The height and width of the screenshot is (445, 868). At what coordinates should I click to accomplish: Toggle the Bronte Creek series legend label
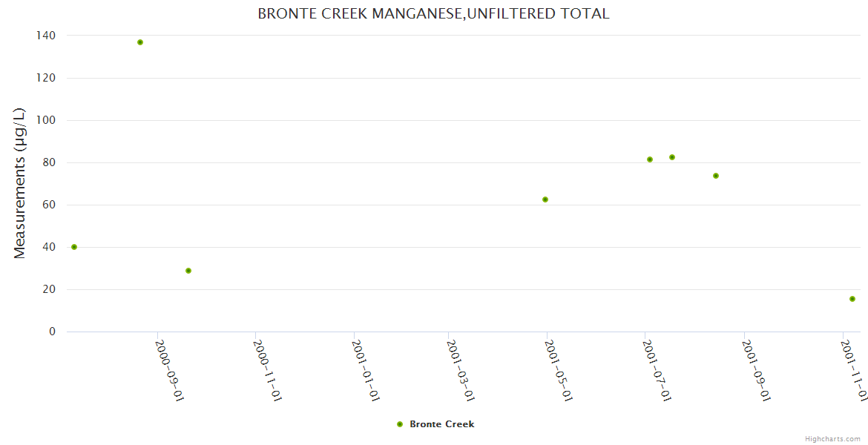(441, 424)
